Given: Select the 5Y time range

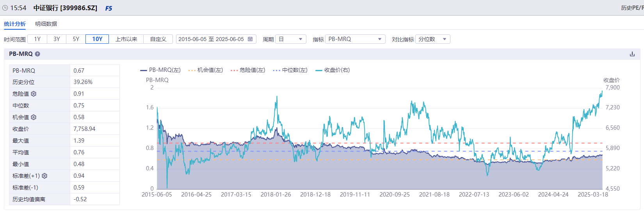Looking at the screenshot, I should tap(76, 39).
